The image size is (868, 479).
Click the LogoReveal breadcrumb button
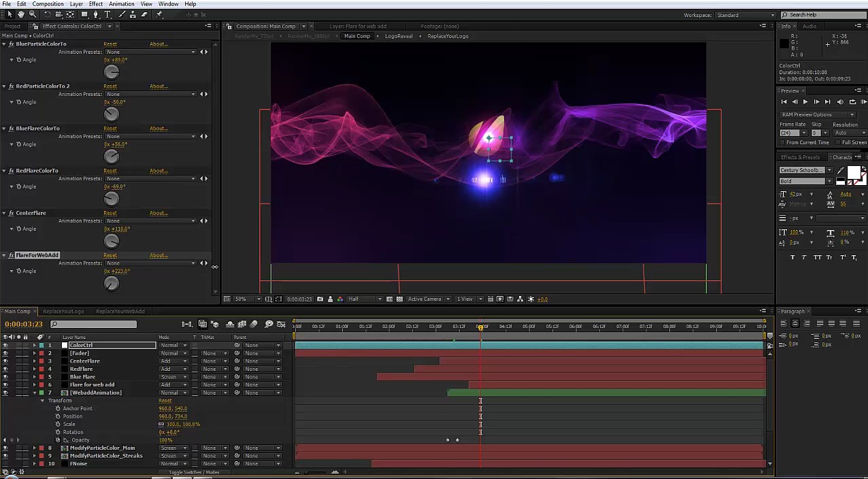tap(399, 36)
